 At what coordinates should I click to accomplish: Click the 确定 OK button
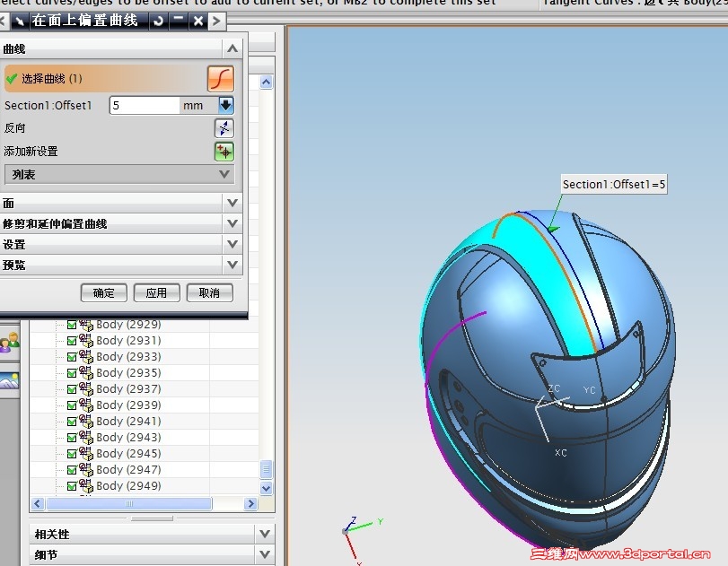[x=103, y=292]
